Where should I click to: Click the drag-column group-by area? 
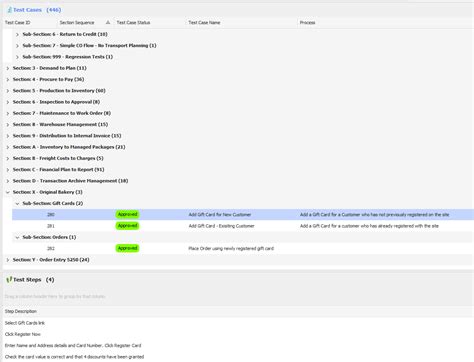55,296
